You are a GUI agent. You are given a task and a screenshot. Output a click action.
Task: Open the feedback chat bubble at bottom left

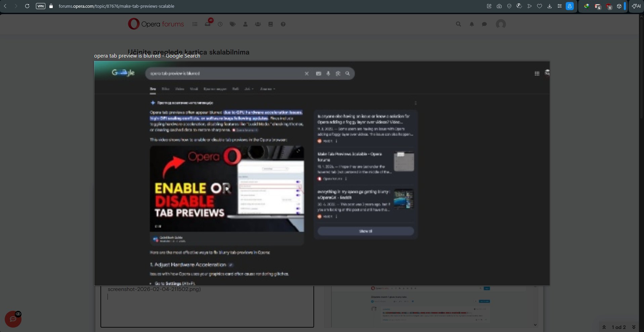13,319
